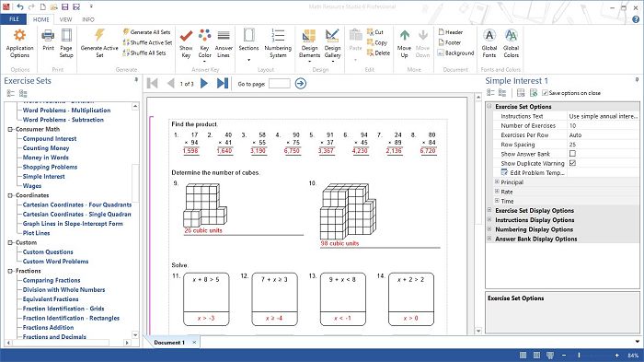
Task: Select Simple Interest exercise set
Action: (43, 177)
